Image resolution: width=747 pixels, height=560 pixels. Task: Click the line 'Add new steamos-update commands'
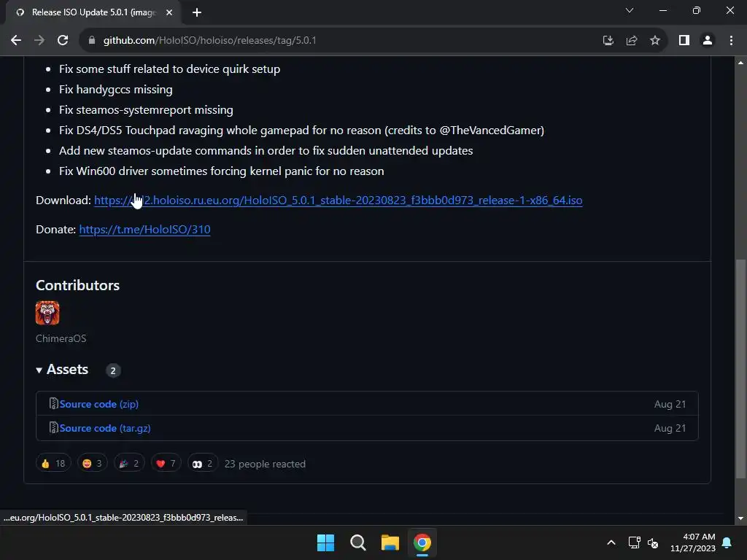pyautogui.click(x=266, y=151)
